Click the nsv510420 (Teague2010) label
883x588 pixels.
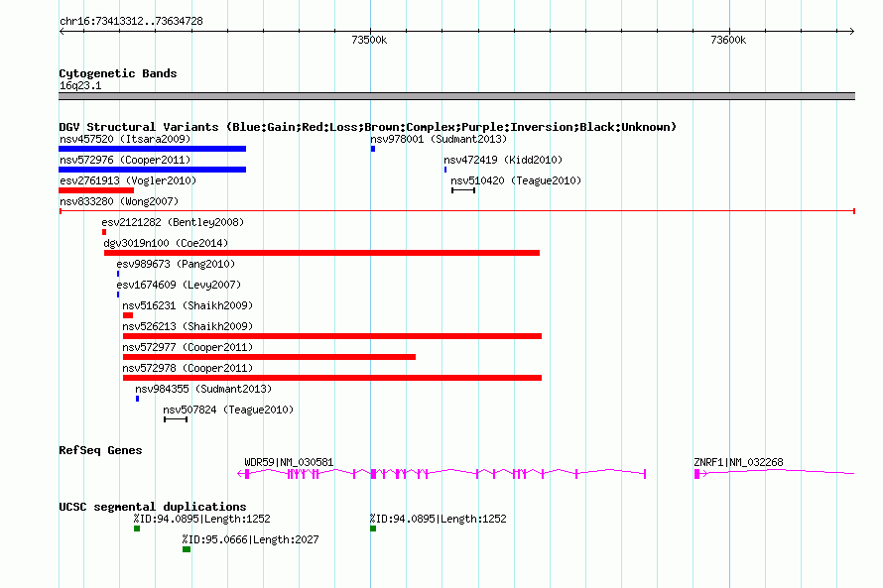point(516,180)
